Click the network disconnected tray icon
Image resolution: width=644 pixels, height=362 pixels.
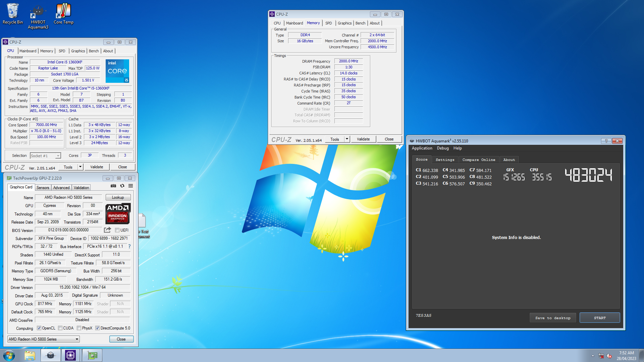click(601, 356)
